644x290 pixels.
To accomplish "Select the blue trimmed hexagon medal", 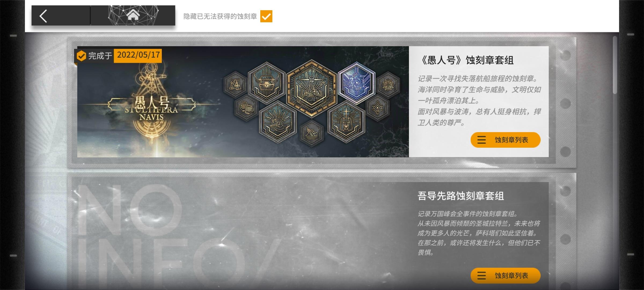I will click(356, 83).
